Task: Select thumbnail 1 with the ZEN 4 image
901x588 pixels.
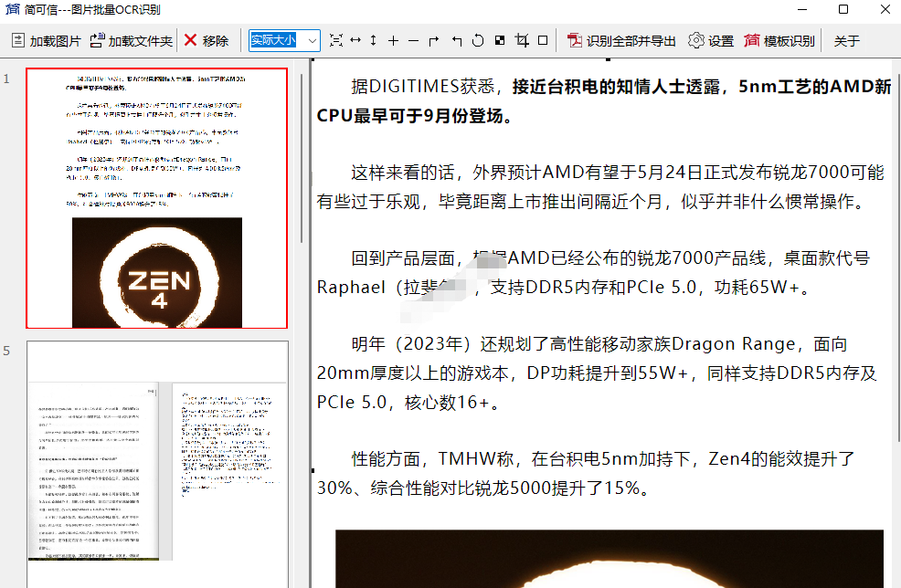Action: click(157, 198)
